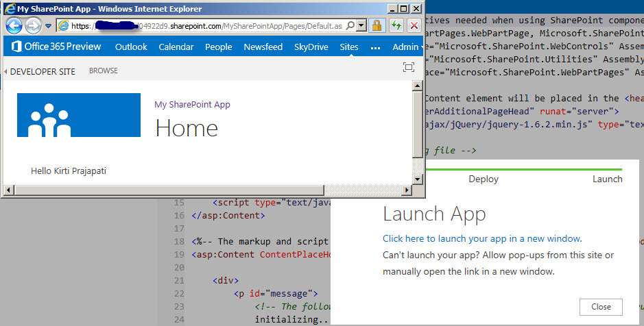Image resolution: width=644 pixels, height=326 pixels.
Task: Switch to the BROWSE ribbon tab
Action: pyautogui.click(x=103, y=71)
